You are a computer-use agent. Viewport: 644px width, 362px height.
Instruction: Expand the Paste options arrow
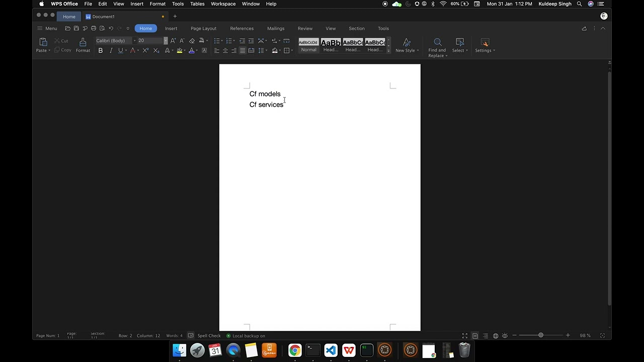click(49, 50)
